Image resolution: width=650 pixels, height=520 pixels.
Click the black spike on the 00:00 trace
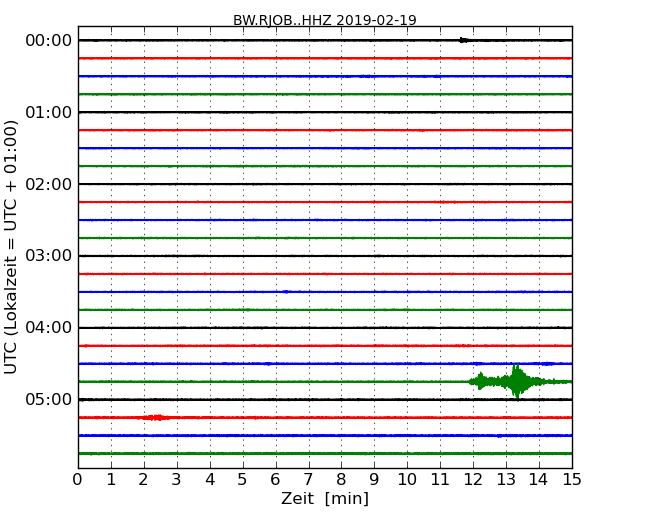point(465,40)
